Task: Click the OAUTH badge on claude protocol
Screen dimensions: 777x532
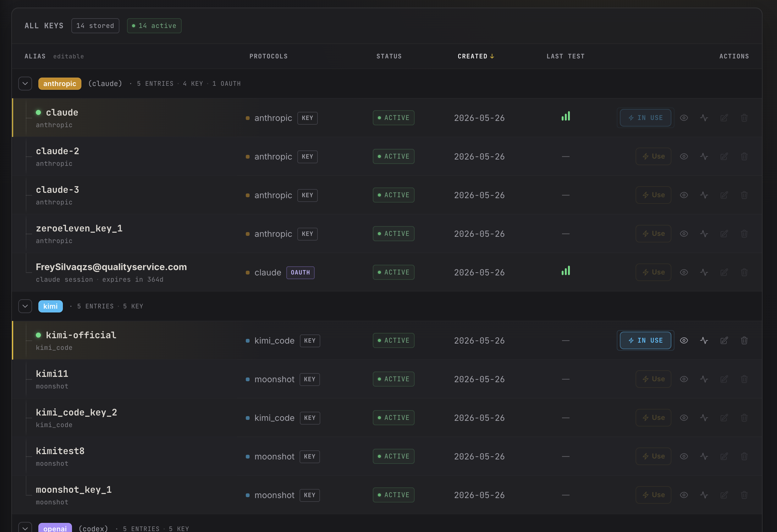Action: (300, 273)
